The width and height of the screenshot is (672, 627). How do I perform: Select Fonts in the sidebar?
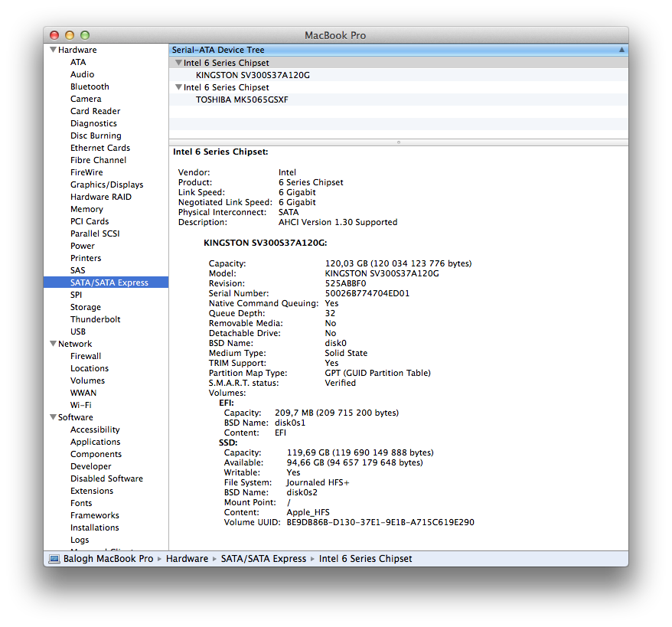click(81, 503)
